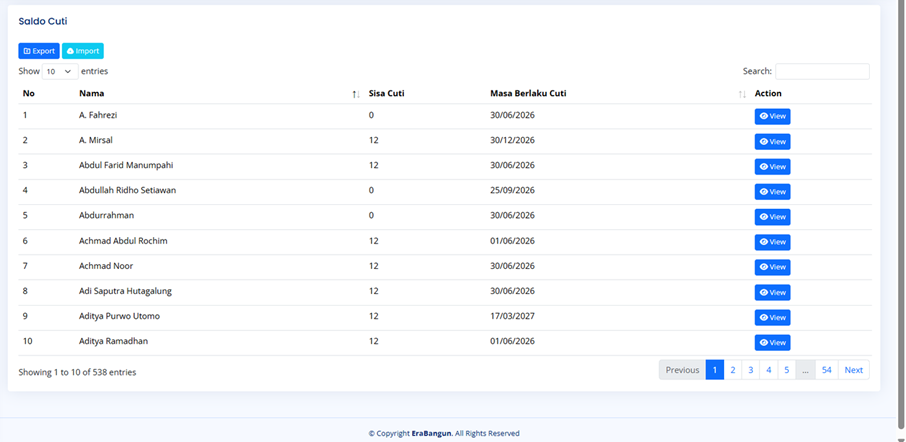Go to pagination page 3

coord(751,370)
